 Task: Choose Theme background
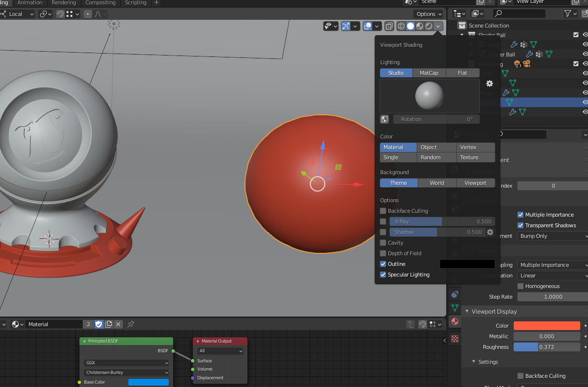[x=398, y=183]
